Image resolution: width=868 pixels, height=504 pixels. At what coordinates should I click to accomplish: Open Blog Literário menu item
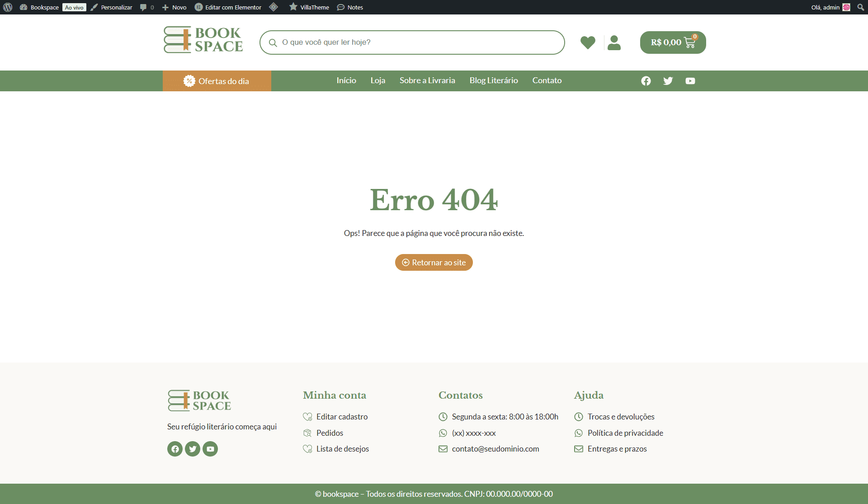[x=494, y=80]
